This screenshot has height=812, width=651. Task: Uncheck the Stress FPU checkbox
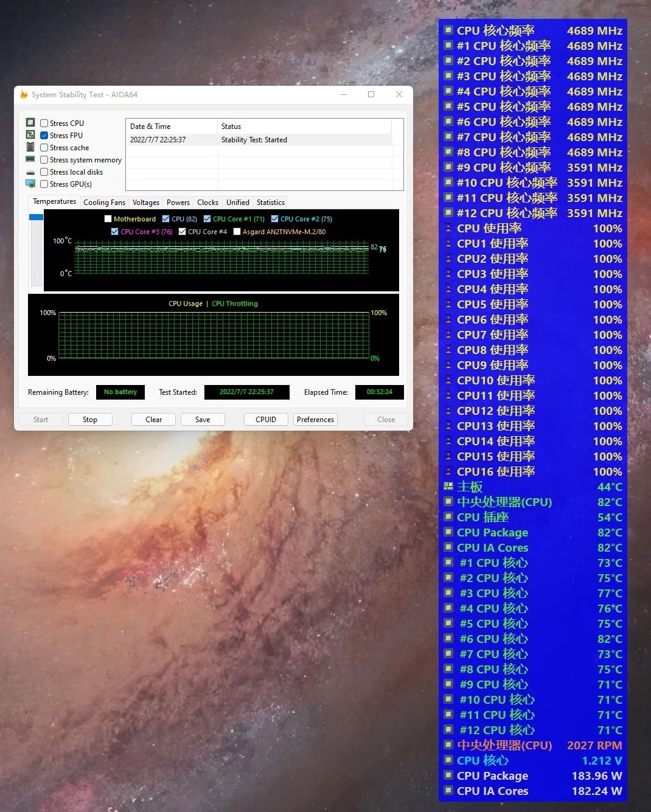pyautogui.click(x=44, y=135)
